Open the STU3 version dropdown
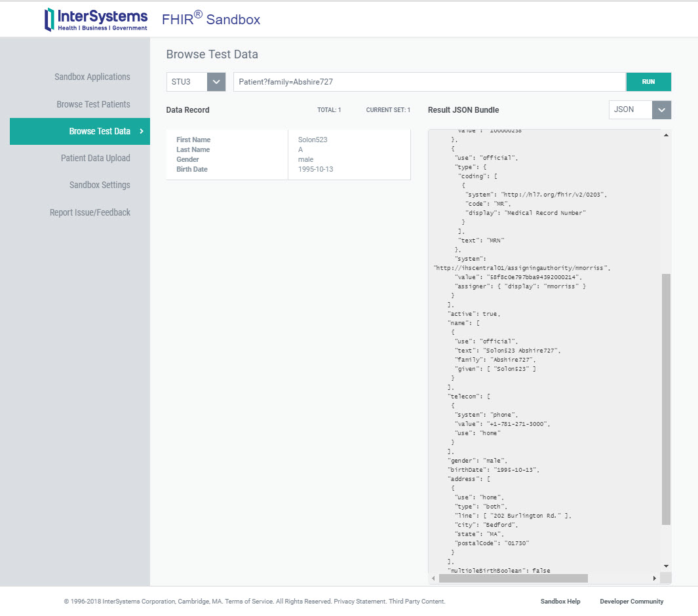Image resolution: width=698 pixels, height=616 pixels. click(x=196, y=82)
